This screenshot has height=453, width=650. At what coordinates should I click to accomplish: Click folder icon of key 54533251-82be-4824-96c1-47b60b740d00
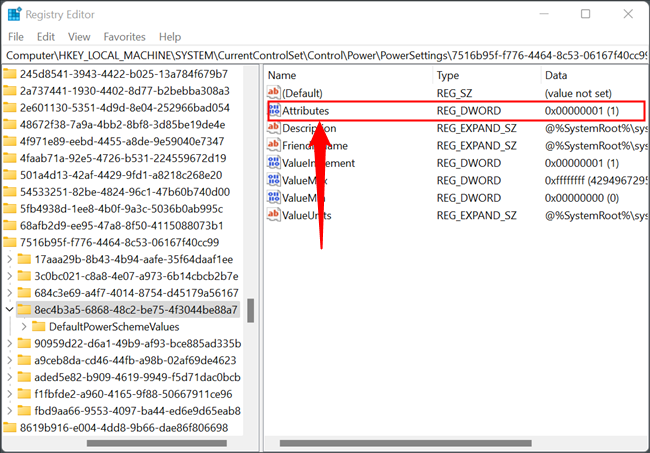click(10, 191)
